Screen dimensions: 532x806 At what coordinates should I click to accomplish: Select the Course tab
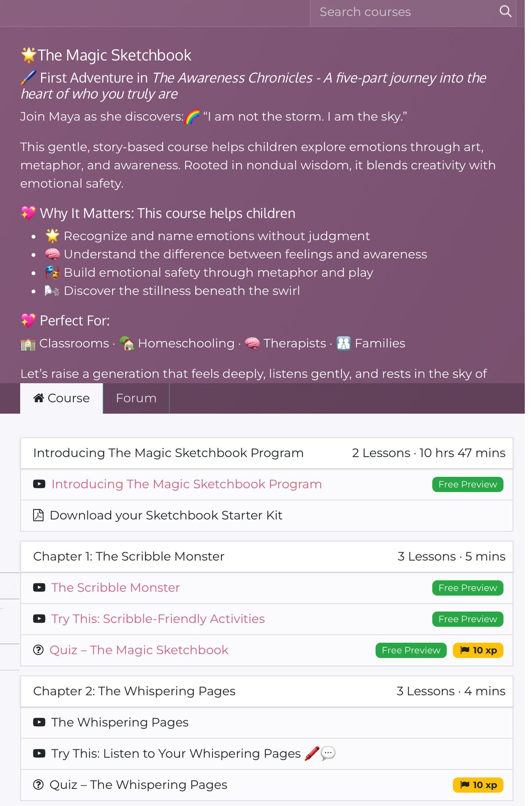coord(62,398)
